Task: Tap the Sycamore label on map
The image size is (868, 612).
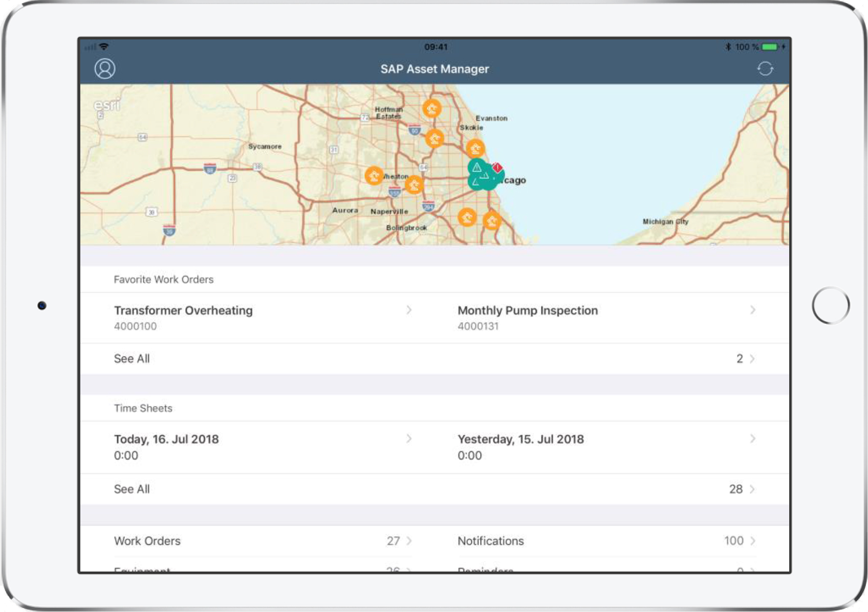Action: (265, 146)
